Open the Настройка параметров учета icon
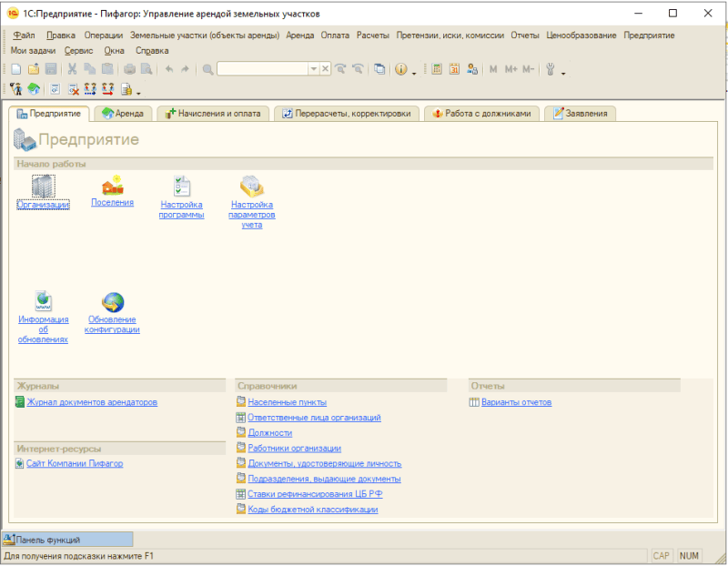The width and height of the screenshot is (728, 566). coord(251,186)
